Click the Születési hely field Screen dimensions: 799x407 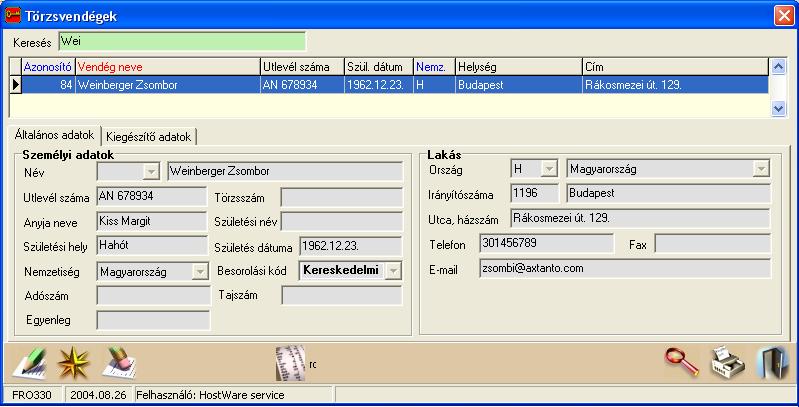[x=152, y=245]
